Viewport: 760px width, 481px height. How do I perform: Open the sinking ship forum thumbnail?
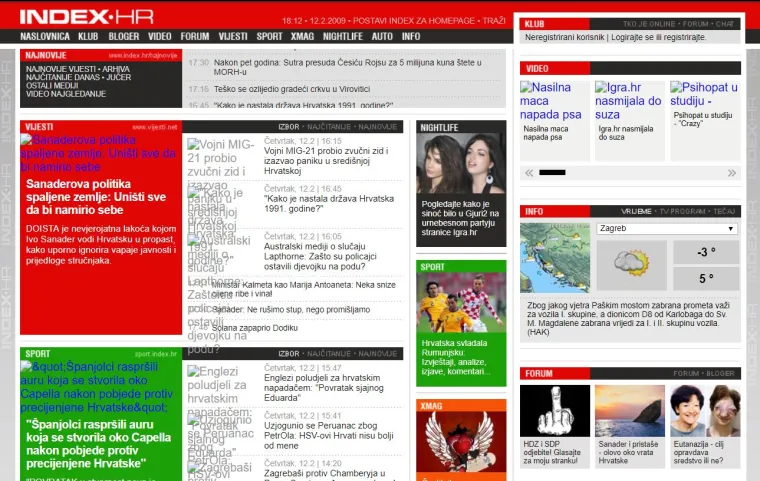[629, 411]
